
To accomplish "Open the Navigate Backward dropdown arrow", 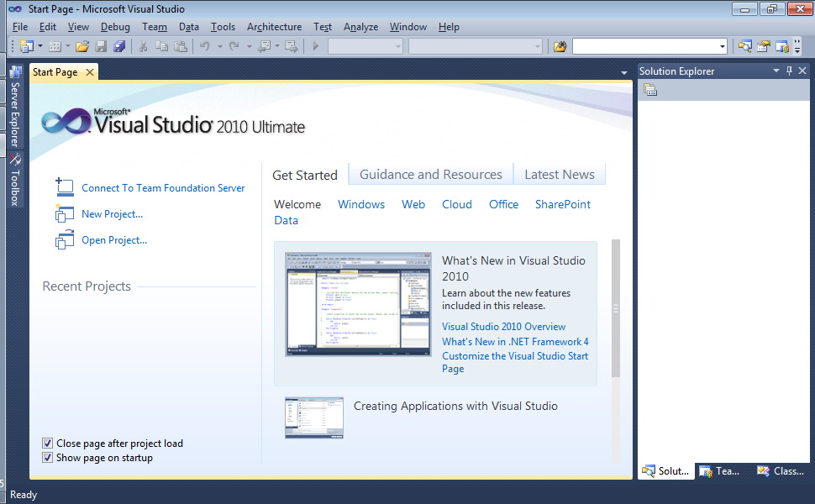I will pos(277,46).
